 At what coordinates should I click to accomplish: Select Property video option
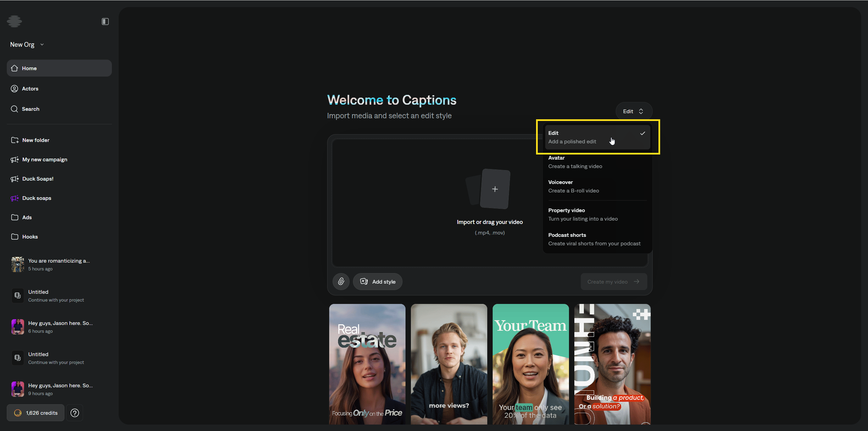pos(597,214)
